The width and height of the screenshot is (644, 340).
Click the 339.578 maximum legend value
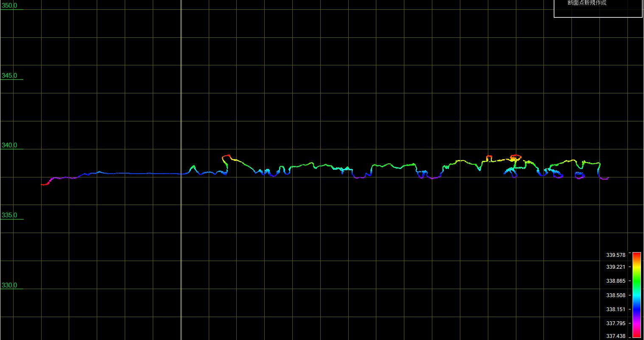(x=616, y=255)
